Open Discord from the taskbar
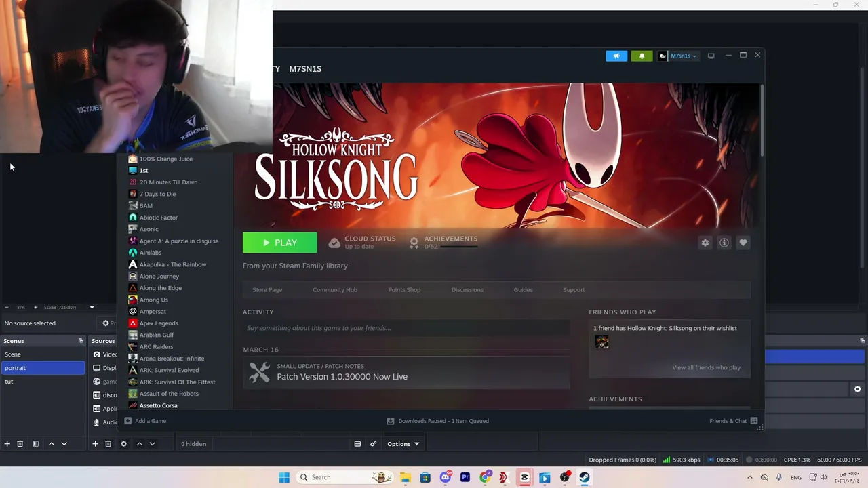This screenshot has width=868, height=488. click(x=445, y=477)
